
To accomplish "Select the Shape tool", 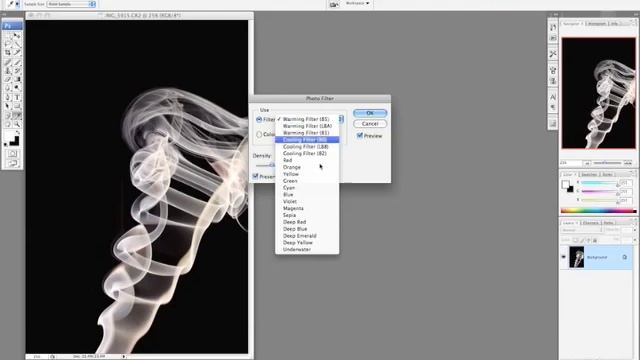I will coord(17,106).
